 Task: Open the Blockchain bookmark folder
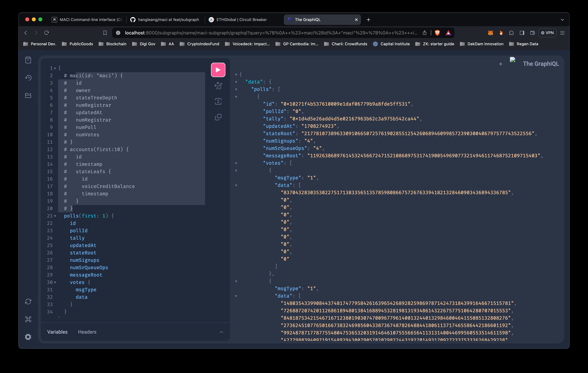[x=113, y=44]
